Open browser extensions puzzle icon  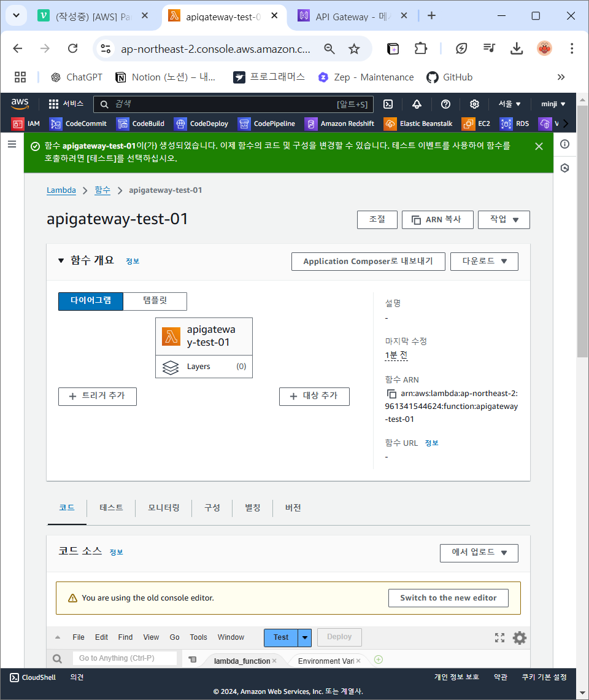tap(420, 49)
